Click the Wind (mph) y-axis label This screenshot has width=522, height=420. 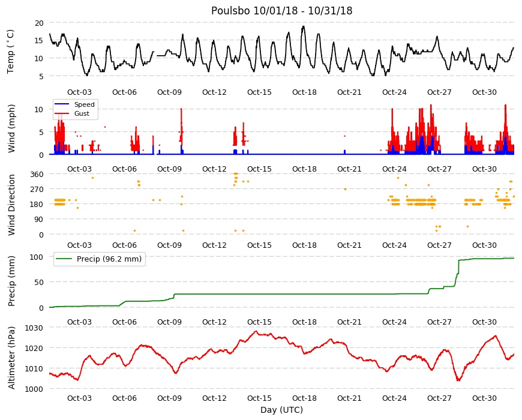point(11,128)
